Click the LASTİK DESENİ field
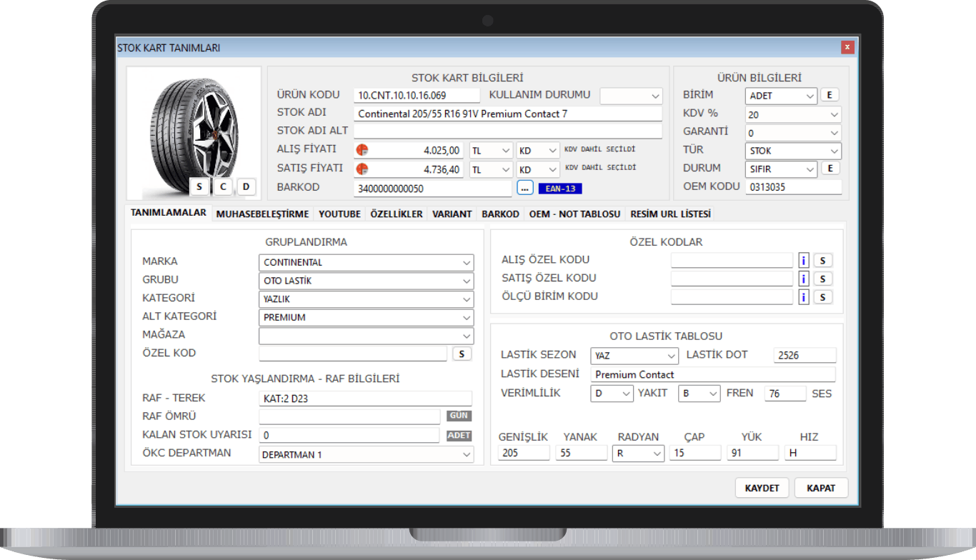 point(713,374)
